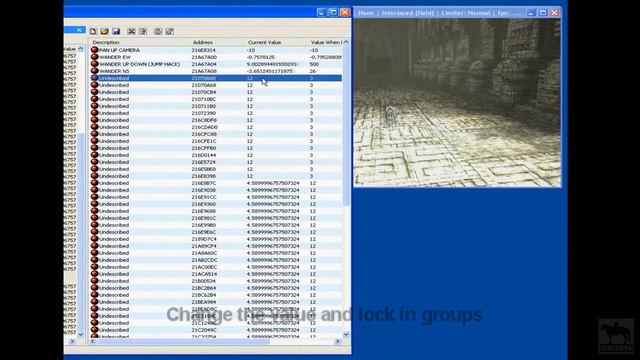Click current value 12 in highlighted row
Viewport: 640px width, 360px height.
[x=250, y=78]
